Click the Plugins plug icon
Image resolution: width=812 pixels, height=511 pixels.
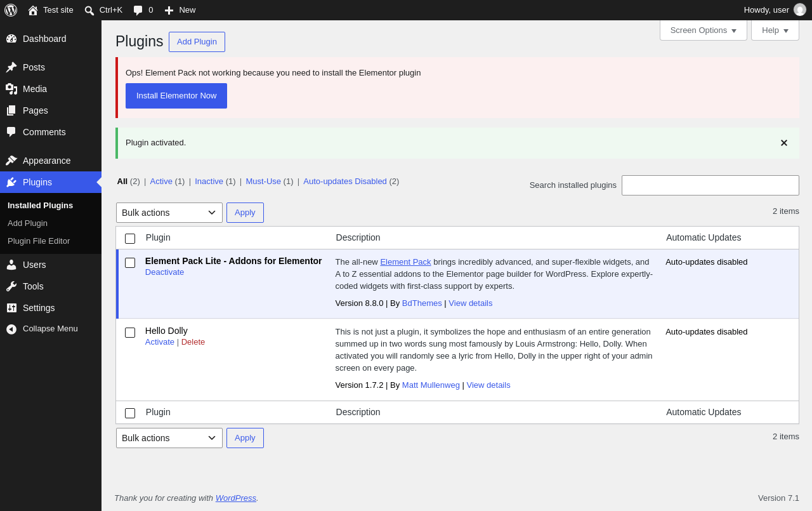[x=11, y=182]
